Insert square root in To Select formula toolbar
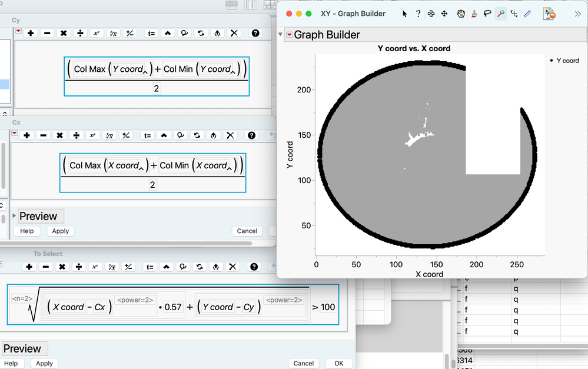Screen dimensions: 588x369 point(112,267)
